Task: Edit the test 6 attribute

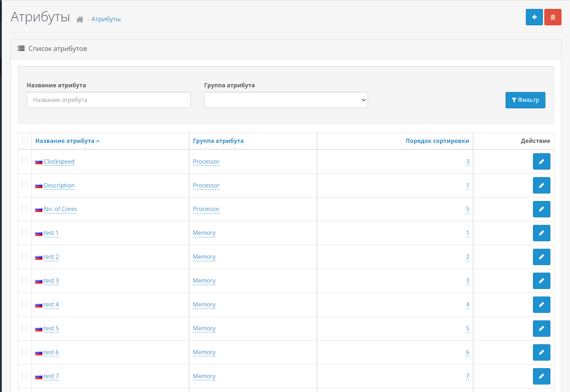Action: (x=541, y=352)
